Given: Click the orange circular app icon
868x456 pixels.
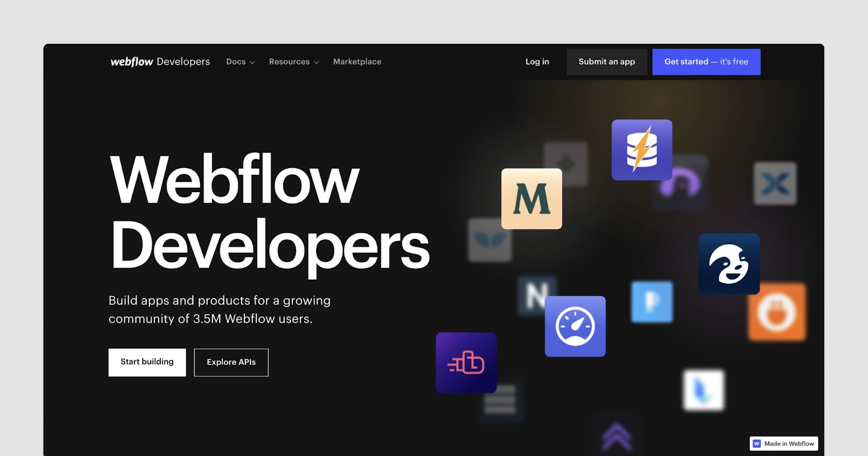Looking at the screenshot, I should (x=777, y=312).
